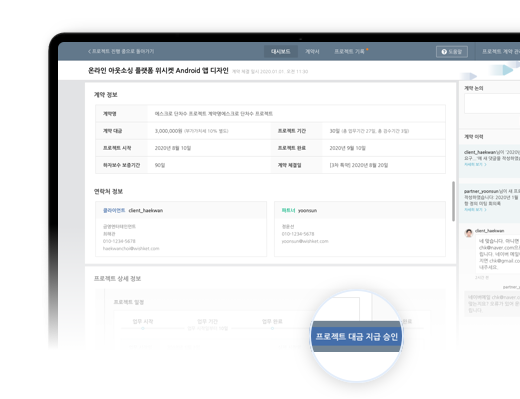Click the project title 온라인 아웃소싱 플랫폼 위시켓

click(x=158, y=71)
